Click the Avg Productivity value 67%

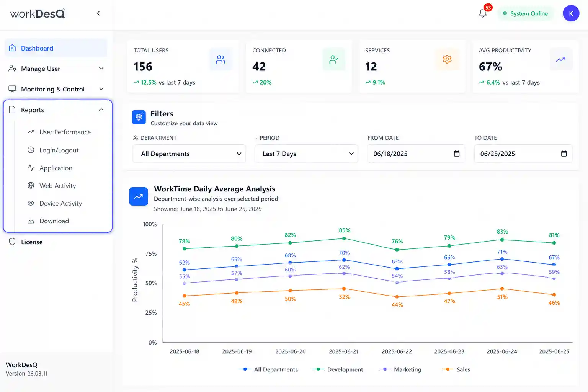click(x=490, y=67)
